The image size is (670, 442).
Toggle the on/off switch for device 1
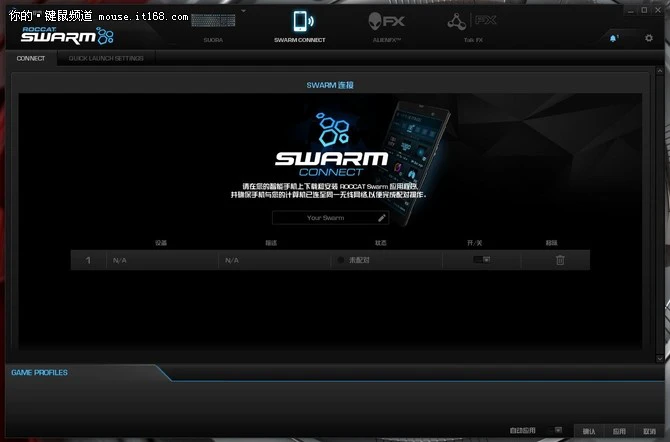pyautogui.click(x=482, y=260)
